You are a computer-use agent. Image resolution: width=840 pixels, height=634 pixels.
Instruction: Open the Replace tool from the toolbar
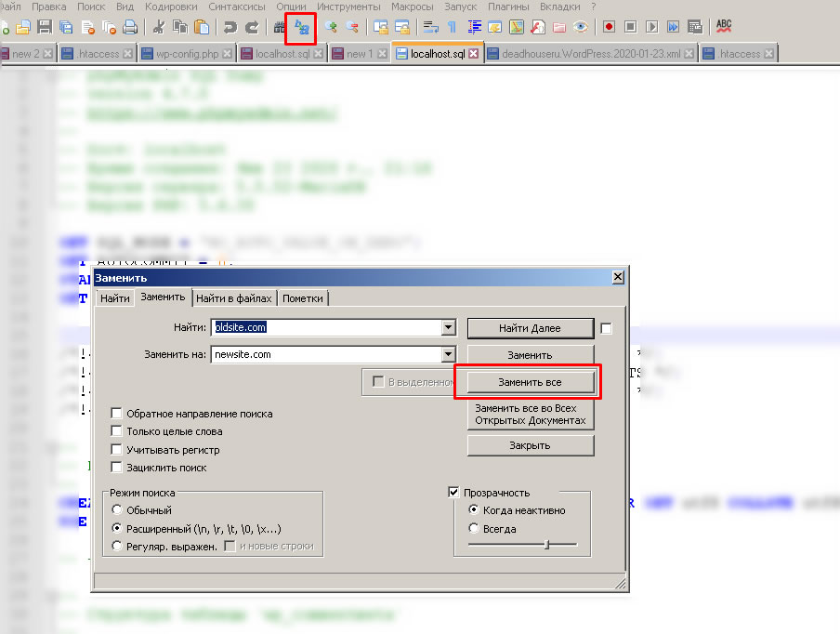point(302,27)
